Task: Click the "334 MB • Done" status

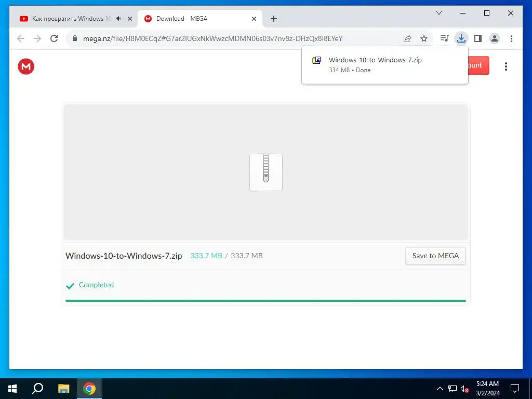Action: pyautogui.click(x=350, y=70)
